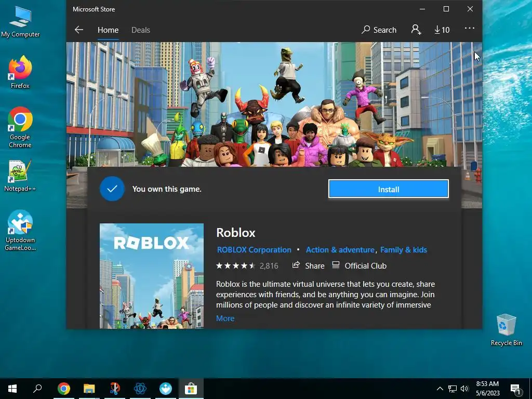Go back with the Store back arrow
532x399 pixels.
pos(79,30)
